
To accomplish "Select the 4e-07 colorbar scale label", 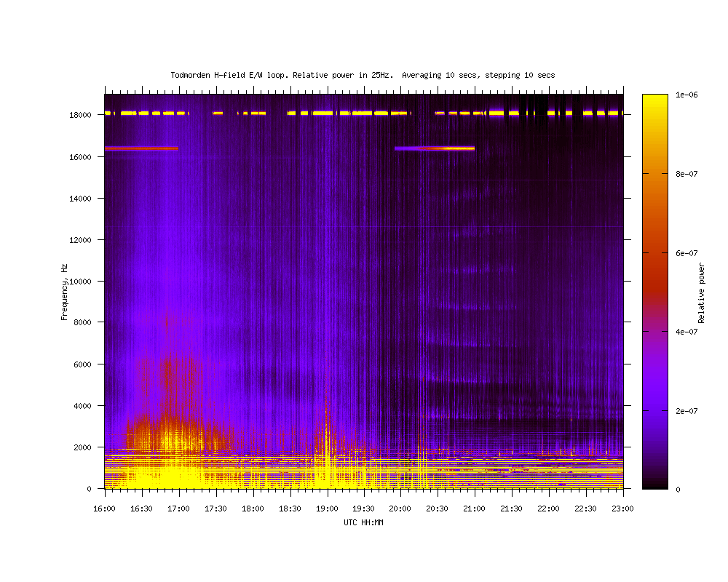I will pos(687,332).
